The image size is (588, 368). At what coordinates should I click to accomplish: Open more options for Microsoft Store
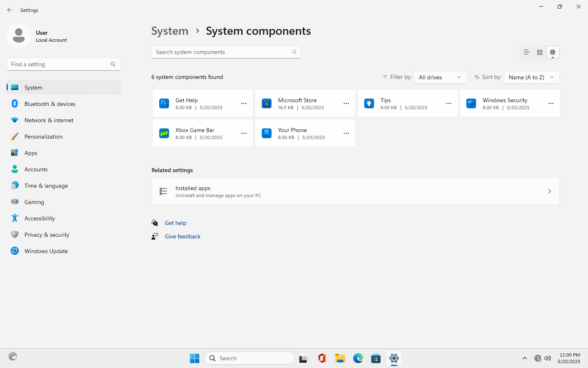[x=346, y=103]
